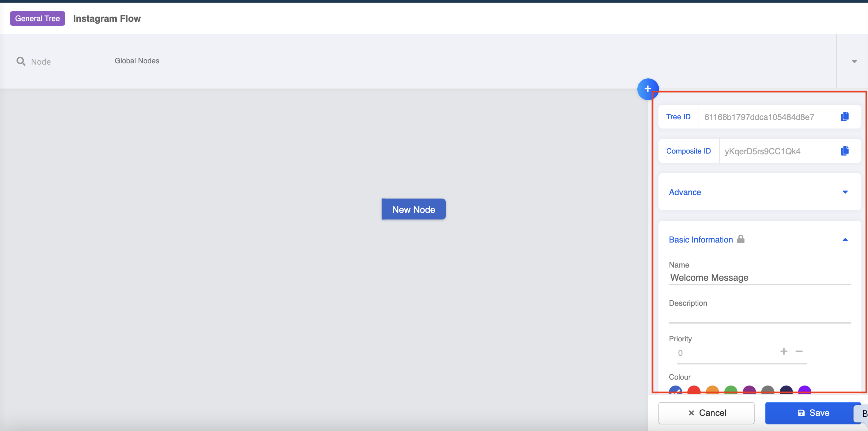868x431 pixels.
Task: Select the grey colour swatch
Action: (x=767, y=390)
